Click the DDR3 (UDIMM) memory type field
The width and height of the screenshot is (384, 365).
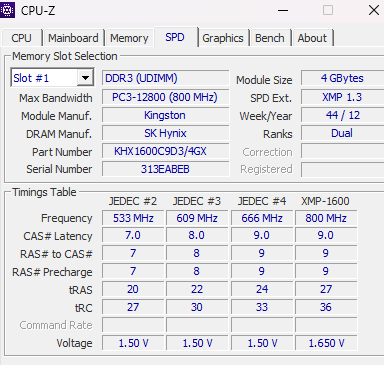pos(165,78)
